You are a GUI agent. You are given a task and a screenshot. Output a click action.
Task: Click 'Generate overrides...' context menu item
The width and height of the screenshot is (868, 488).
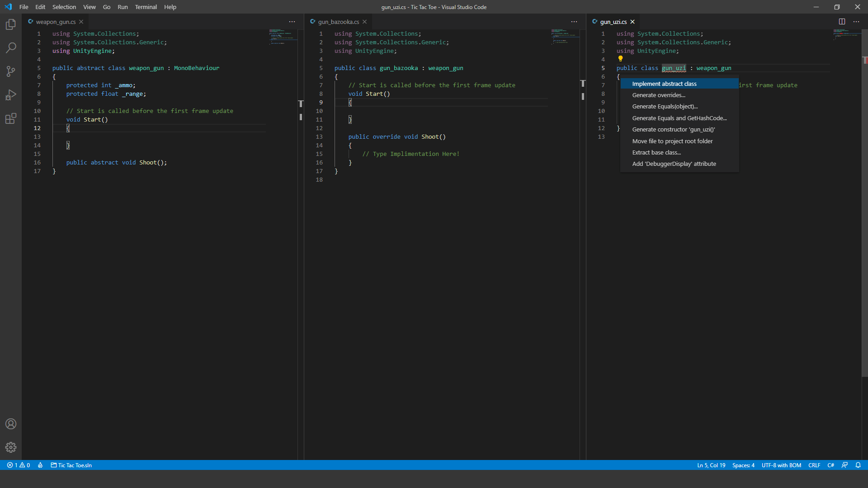click(659, 95)
